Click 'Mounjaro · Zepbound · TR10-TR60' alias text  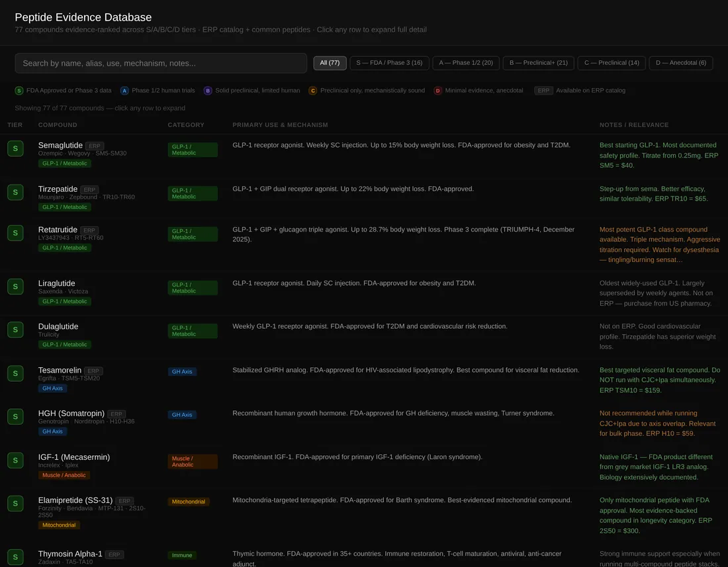pos(86,197)
